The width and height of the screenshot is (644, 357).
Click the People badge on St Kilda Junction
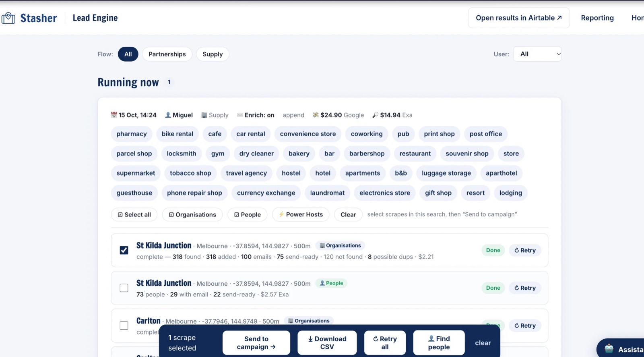331,283
